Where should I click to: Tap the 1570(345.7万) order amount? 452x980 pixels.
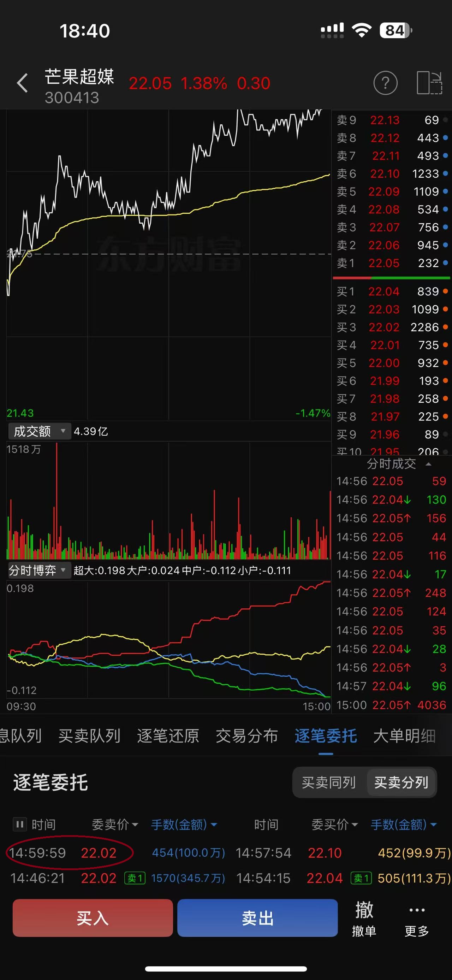[188, 878]
